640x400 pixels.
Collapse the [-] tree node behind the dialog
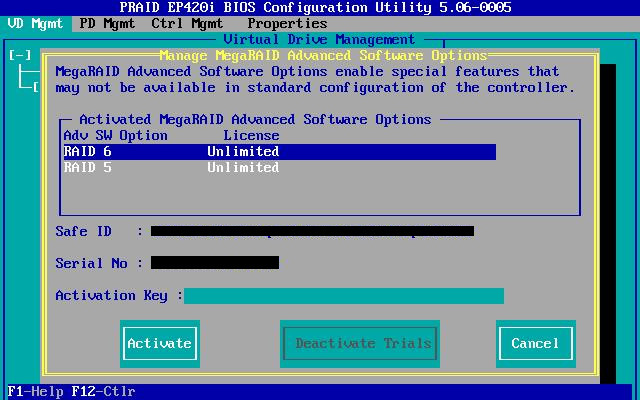click(20, 55)
